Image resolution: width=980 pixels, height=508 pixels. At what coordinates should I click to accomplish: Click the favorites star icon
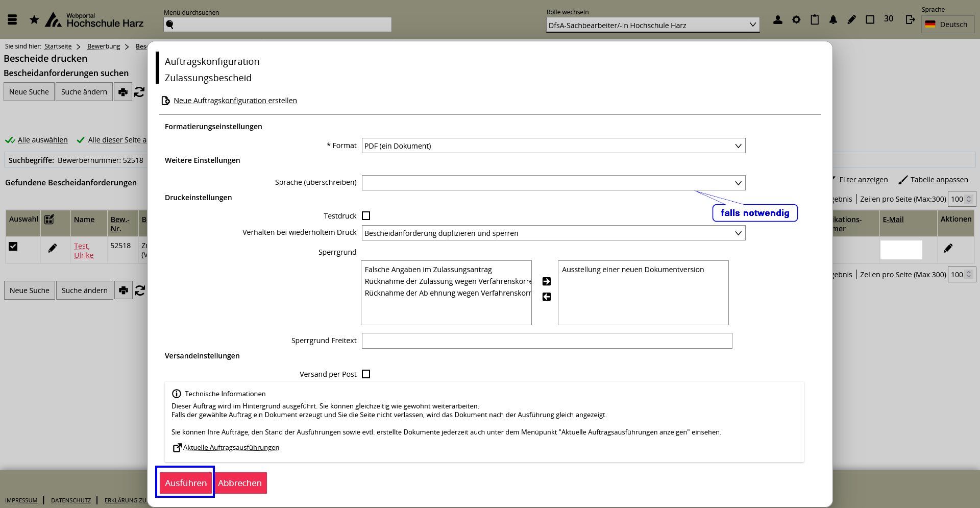click(x=34, y=20)
